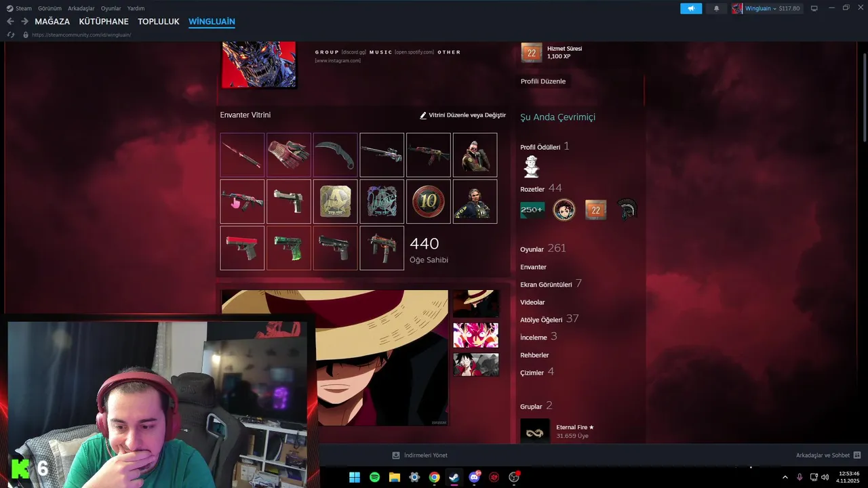Viewport: 868px width, 488px height.
Task: Open Discord from the taskbar
Action: (x=474, y=477)
